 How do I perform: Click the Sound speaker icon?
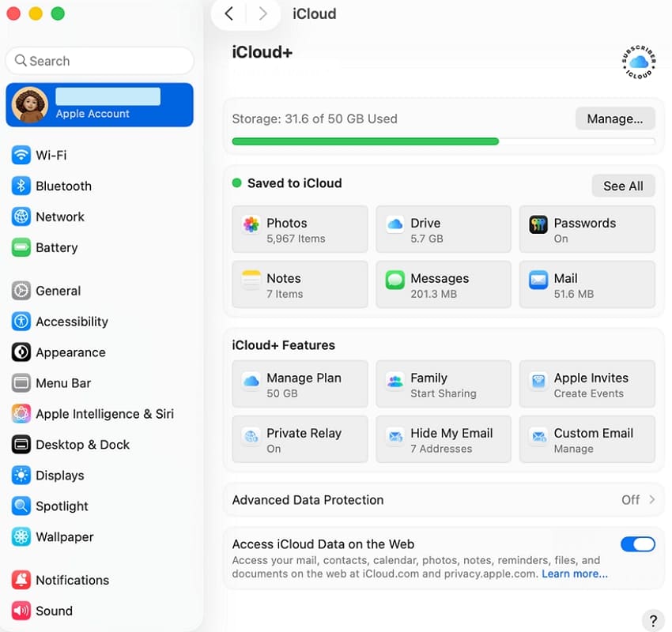click(21, 611)
